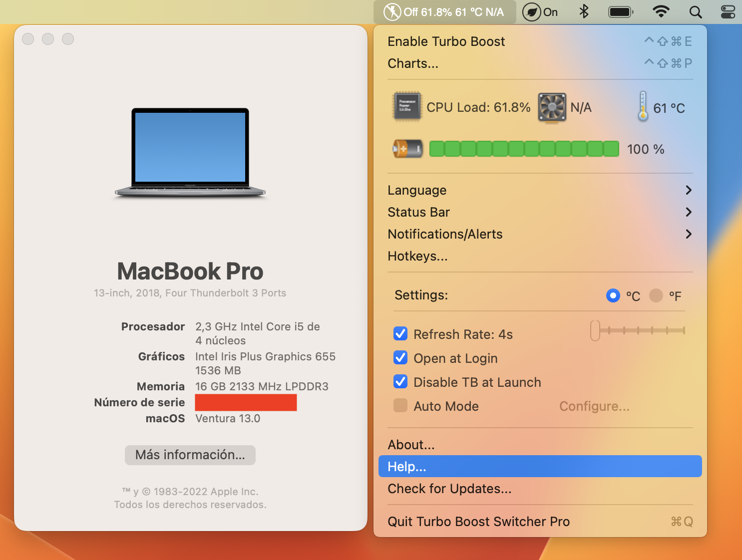
Task: Toggle the Refresh Rate checkbox
Action: click(x=400, y=333)
